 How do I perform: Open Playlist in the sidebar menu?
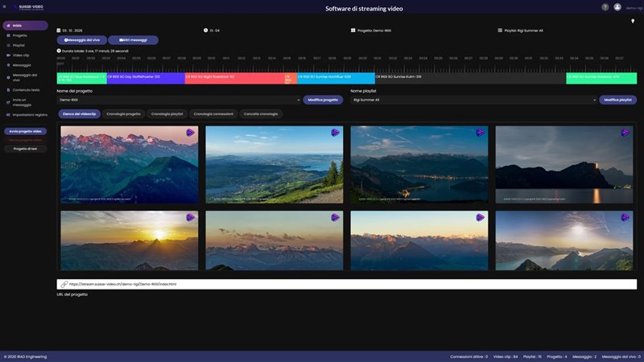pyautogui.click(x=19, y=46)
